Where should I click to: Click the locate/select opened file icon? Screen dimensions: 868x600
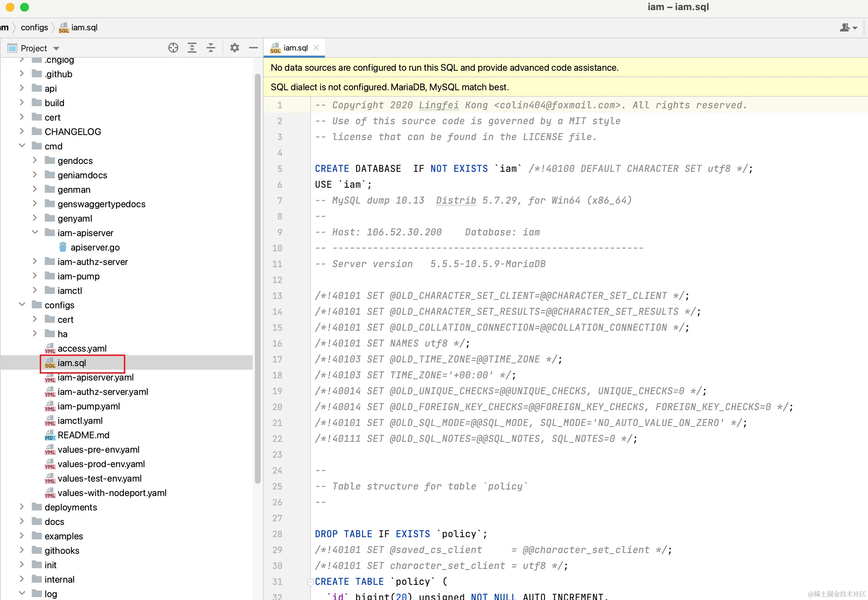tap(173, 48)
